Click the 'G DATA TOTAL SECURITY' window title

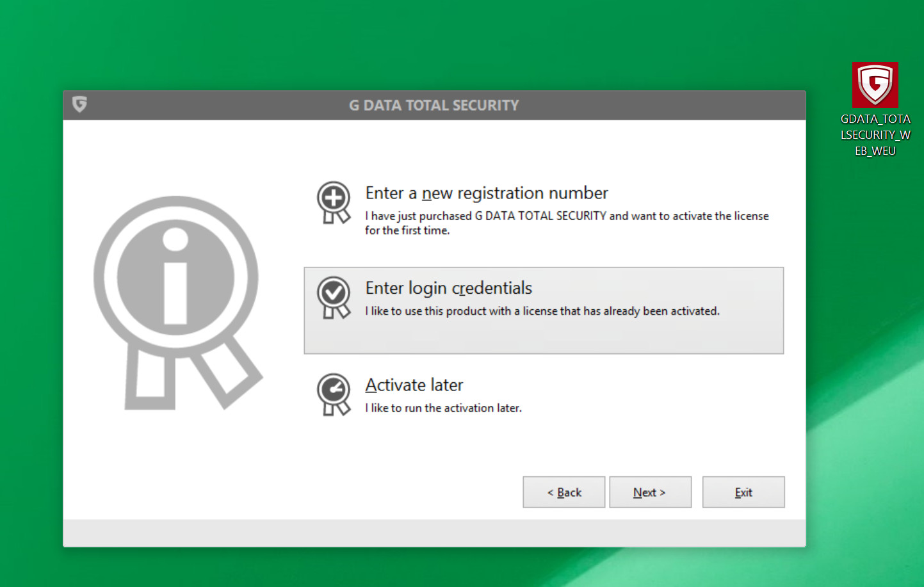pyautogui.click(x=434, y=105)
